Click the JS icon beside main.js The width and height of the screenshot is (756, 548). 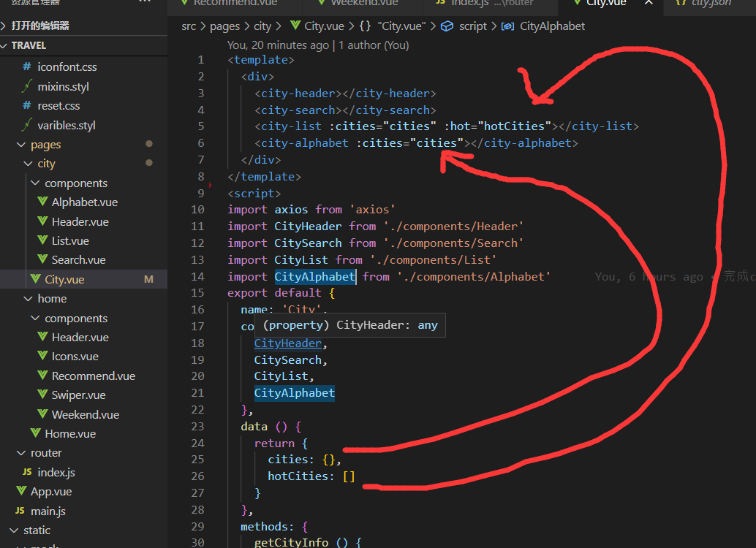20,511
